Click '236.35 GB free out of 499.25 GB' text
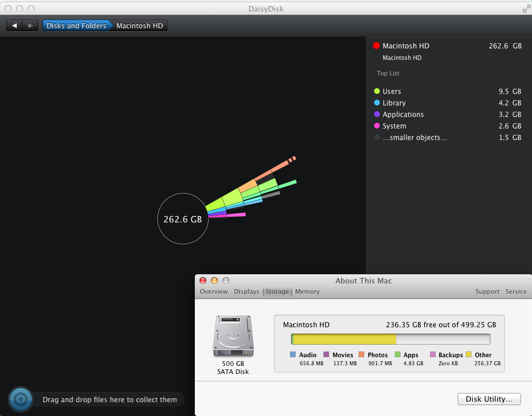Screen dimensions: 532x416 pyautogui.click(x=441, y=325)
